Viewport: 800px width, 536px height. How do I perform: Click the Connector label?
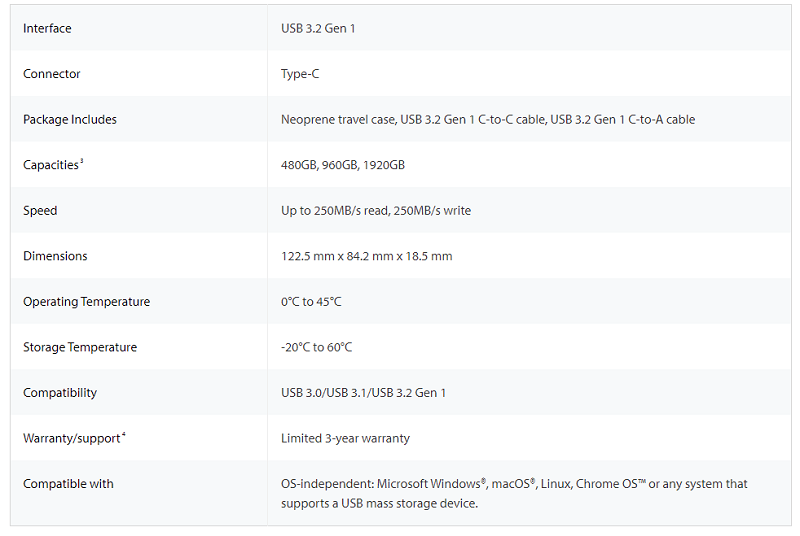pos(52,74)
